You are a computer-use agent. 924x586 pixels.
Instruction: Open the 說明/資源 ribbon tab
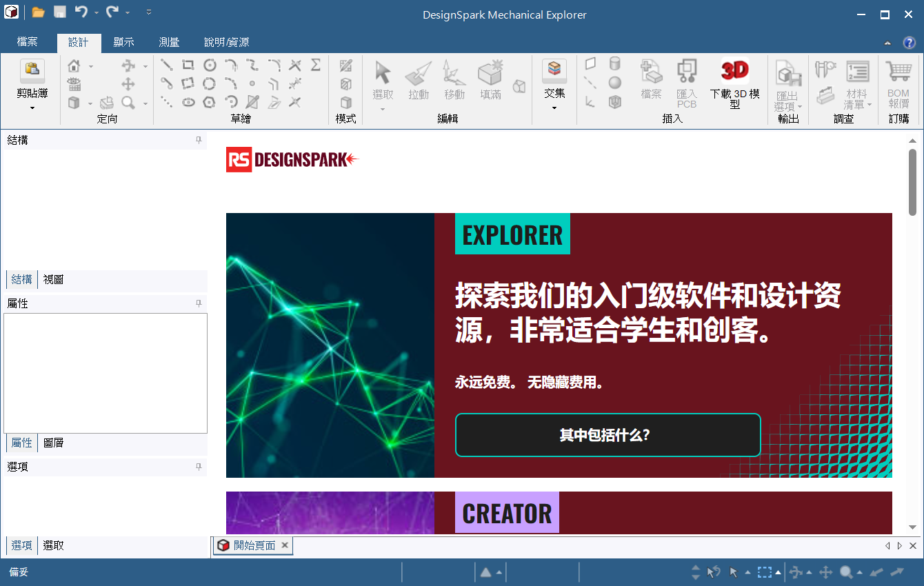click(x=227, y=42)
